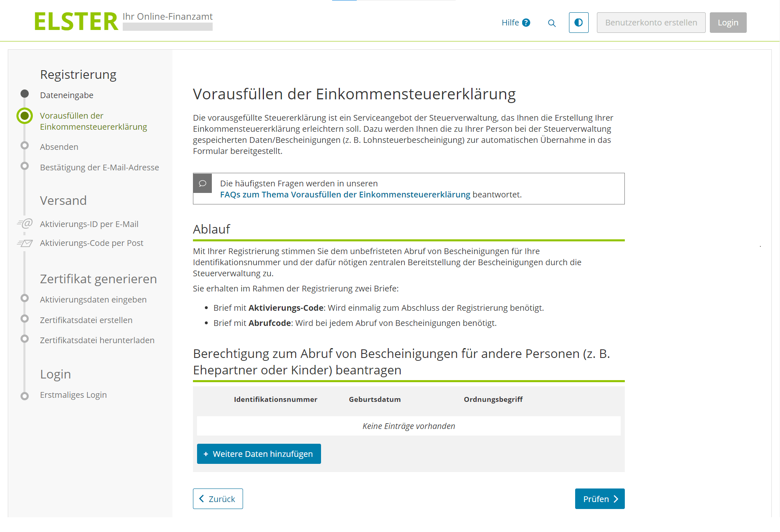Click Zertifikatsdatei erstellen step
780x532 pixels.
pyautogui.click(x=86, y=320)
